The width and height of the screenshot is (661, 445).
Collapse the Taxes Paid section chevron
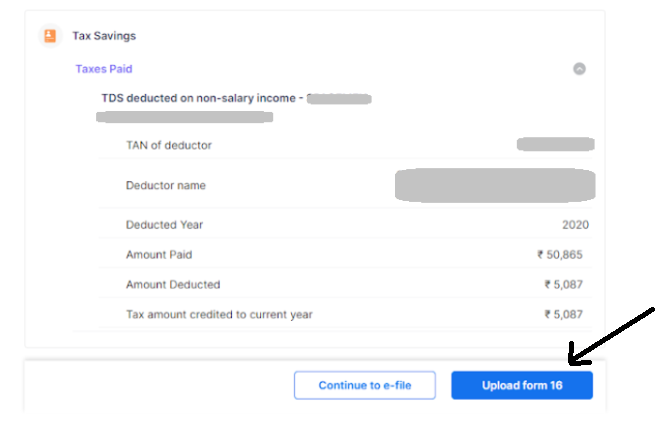(x=579, y=69)
